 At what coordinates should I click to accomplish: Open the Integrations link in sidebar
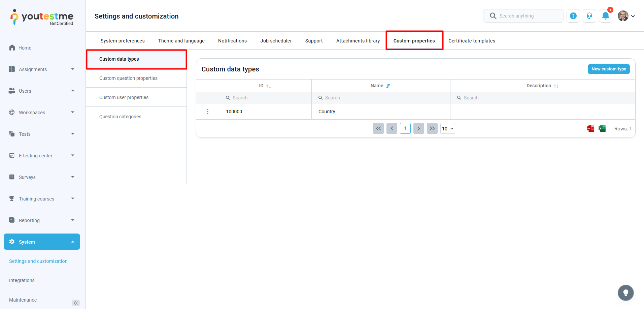[x=22, y=280]
